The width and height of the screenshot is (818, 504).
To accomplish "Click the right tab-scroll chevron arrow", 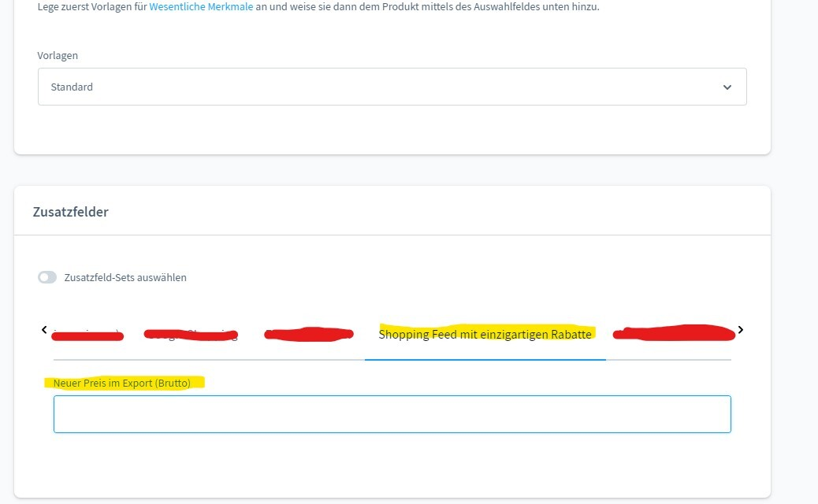I will pos(740,330).
